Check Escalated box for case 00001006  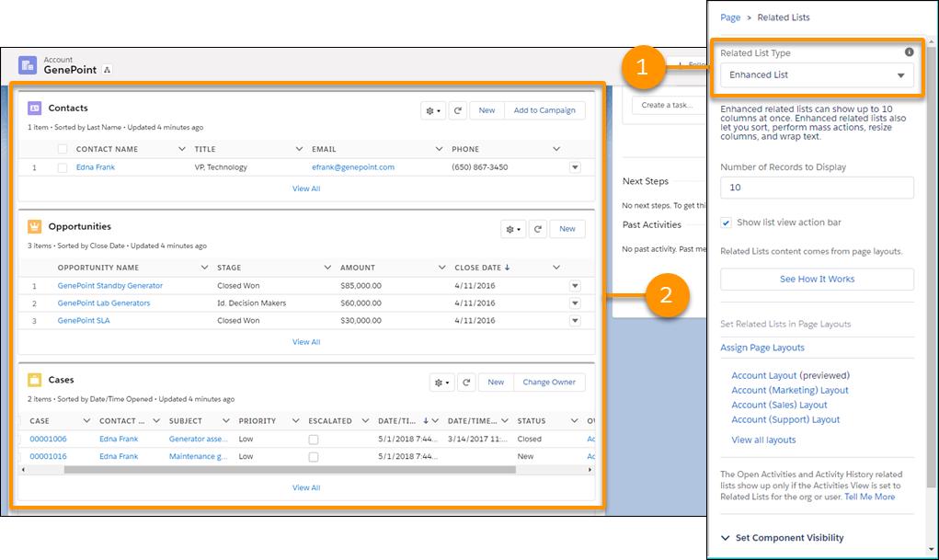tap(314, 440)
